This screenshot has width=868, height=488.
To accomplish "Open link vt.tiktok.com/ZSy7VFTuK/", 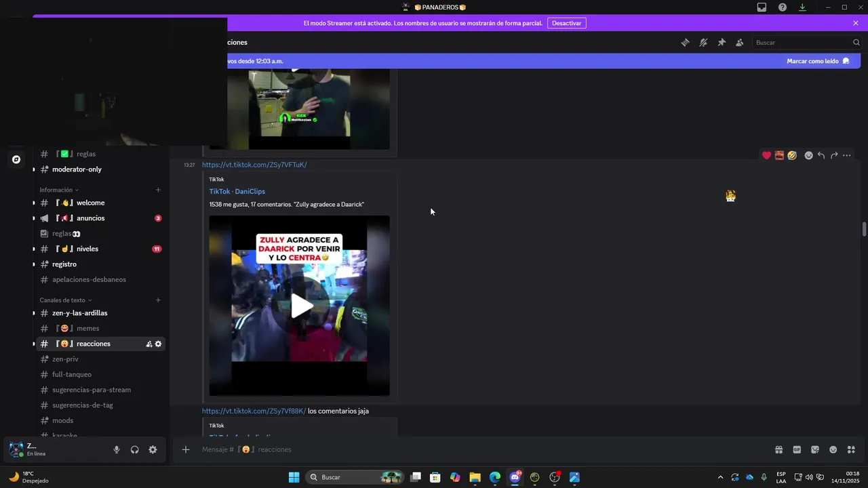I will 254,165.
